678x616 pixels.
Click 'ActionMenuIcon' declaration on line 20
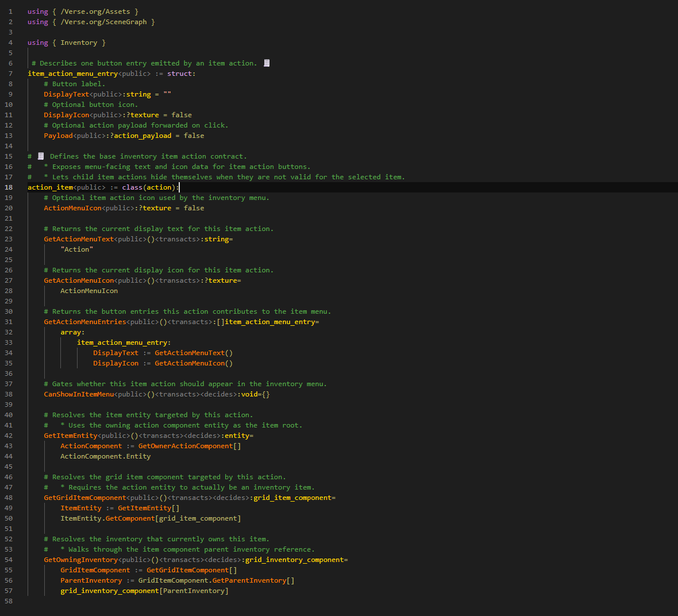(x=72, y=208)
